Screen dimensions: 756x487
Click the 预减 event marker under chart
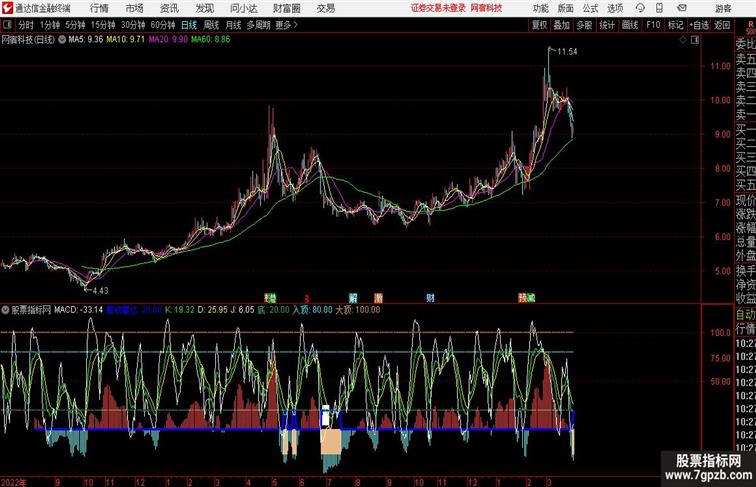(526, 298)
